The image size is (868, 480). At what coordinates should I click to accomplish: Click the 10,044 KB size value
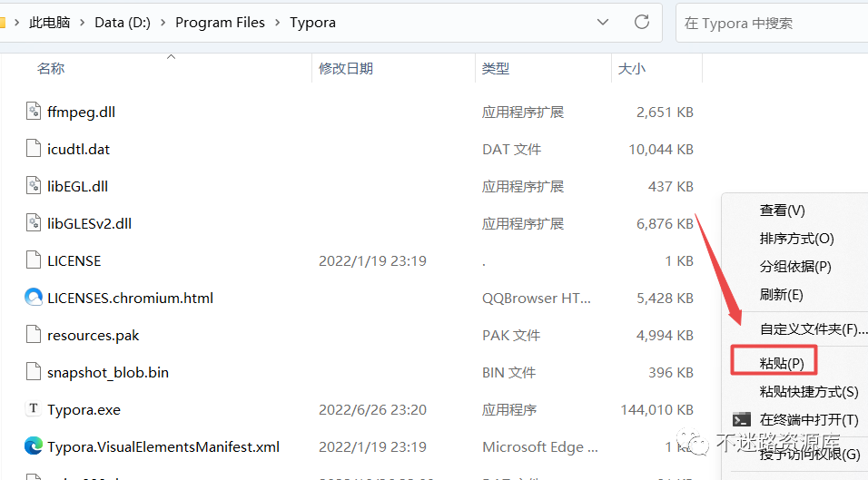(x=661, y=150)
